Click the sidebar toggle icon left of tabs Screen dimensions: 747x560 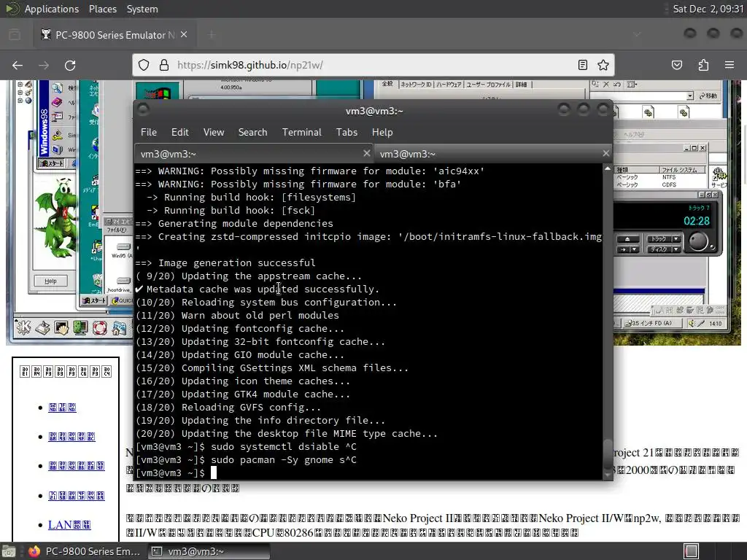(x=15, y=35)
